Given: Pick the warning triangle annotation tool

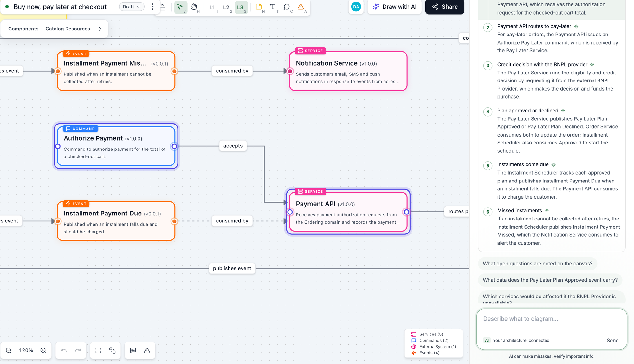Looking at the screenshot, I should click(301, 7).
